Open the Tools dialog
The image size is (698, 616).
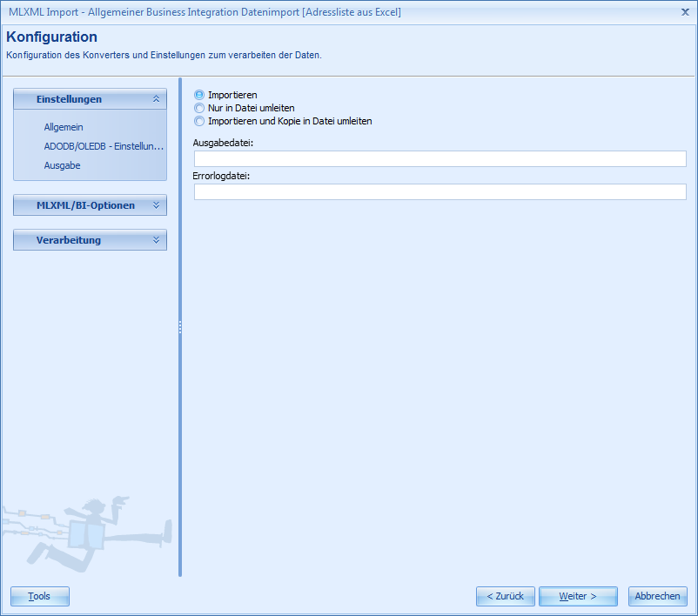(x=39, y=596)
